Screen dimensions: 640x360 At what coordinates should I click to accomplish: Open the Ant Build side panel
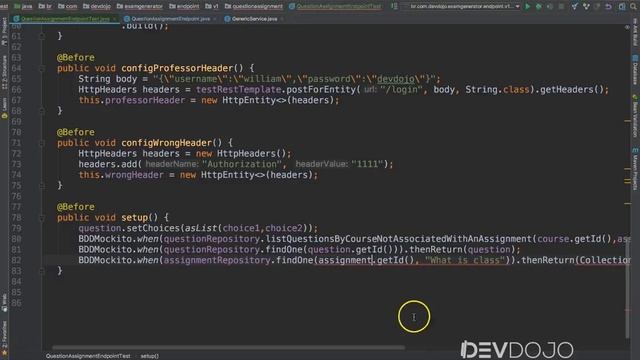click(635, 33)
